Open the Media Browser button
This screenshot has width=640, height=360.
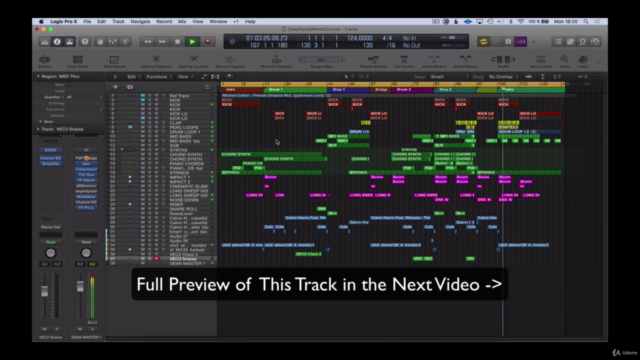pos(596,42)
